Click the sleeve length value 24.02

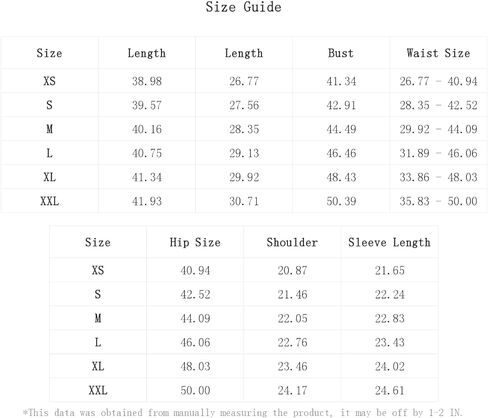point(390,366)
